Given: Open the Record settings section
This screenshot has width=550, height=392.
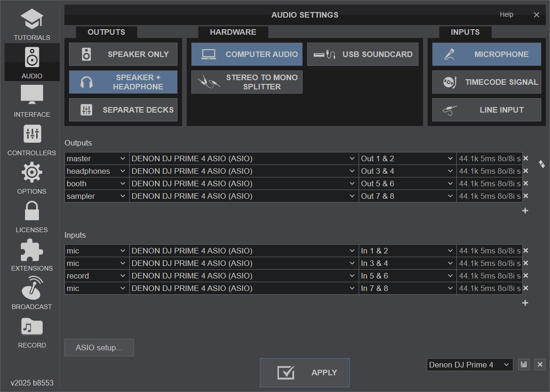Looking at the screenshot, I should [x=32, y=332].
